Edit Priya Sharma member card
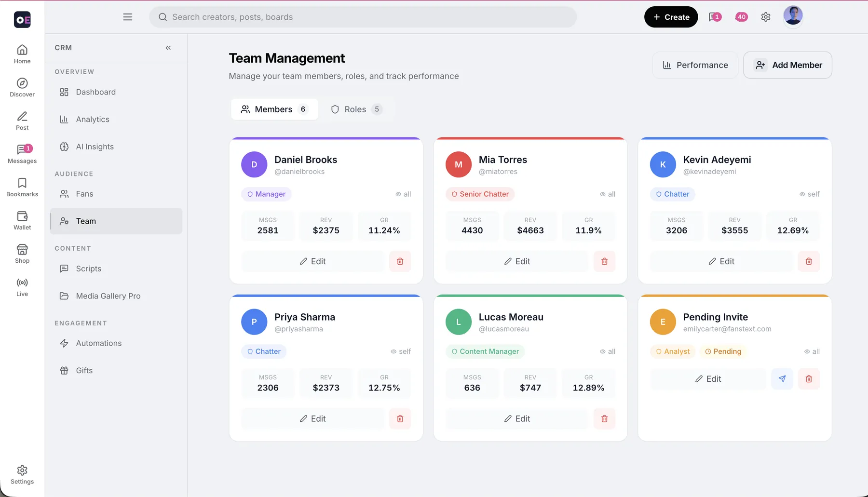868x497 pixels. [312, 419]
